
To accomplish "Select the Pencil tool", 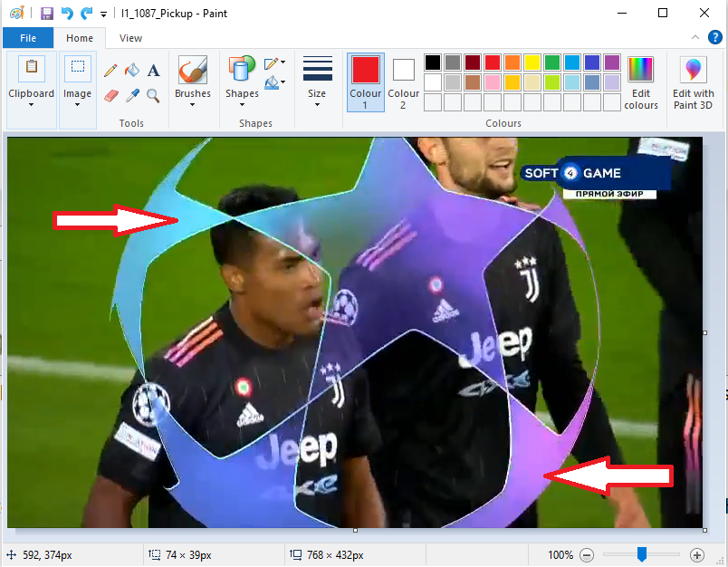I will (110, 70).
